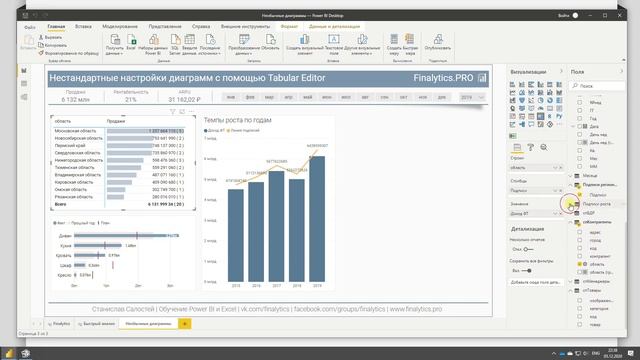The width and height of the screenshot is (640, 360).
Task: Toggle the cross-report (Несколько отчетов) switch
Action: [528, 249]
